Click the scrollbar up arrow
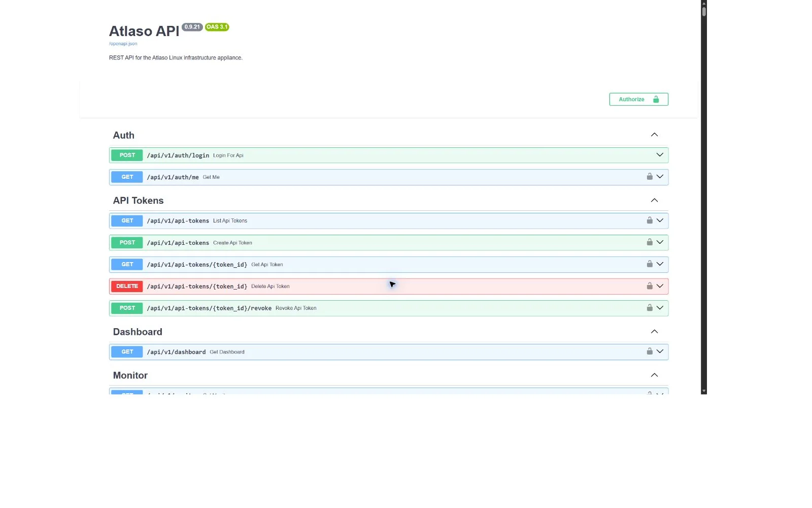 (704, 3)
